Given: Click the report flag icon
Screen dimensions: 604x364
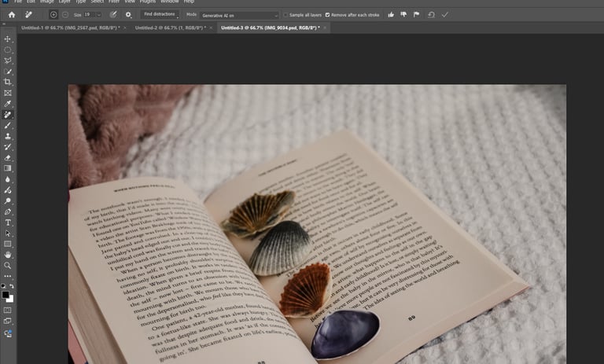Looking at the screenshot, I should [x=416, y=15].
